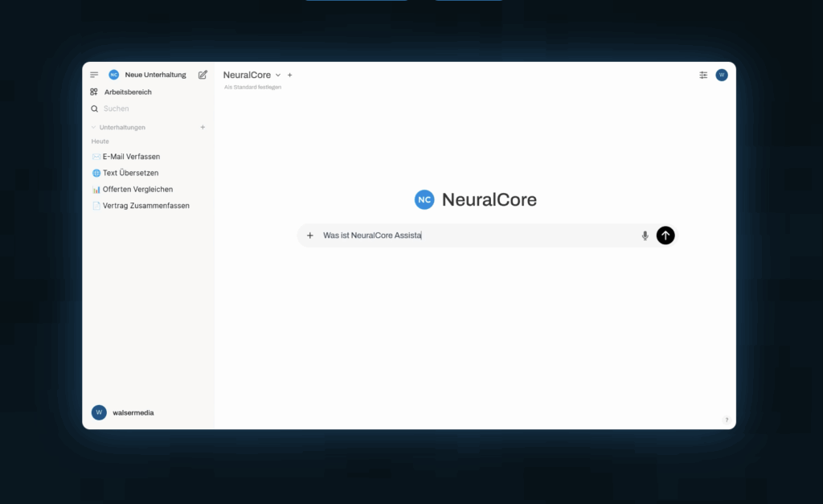Click the help question mark icon

point(727,420)
